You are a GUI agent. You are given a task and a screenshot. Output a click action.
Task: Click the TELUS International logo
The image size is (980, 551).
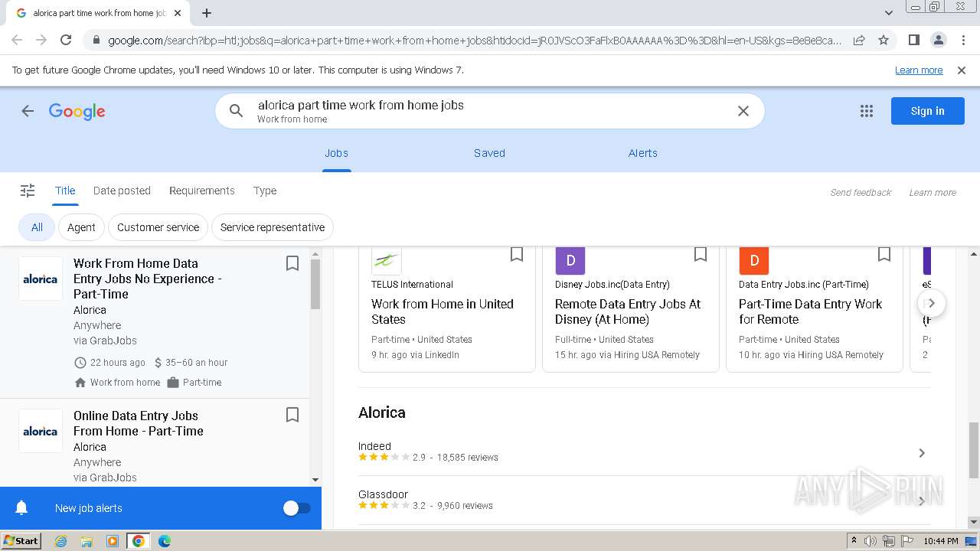(387, 260)
